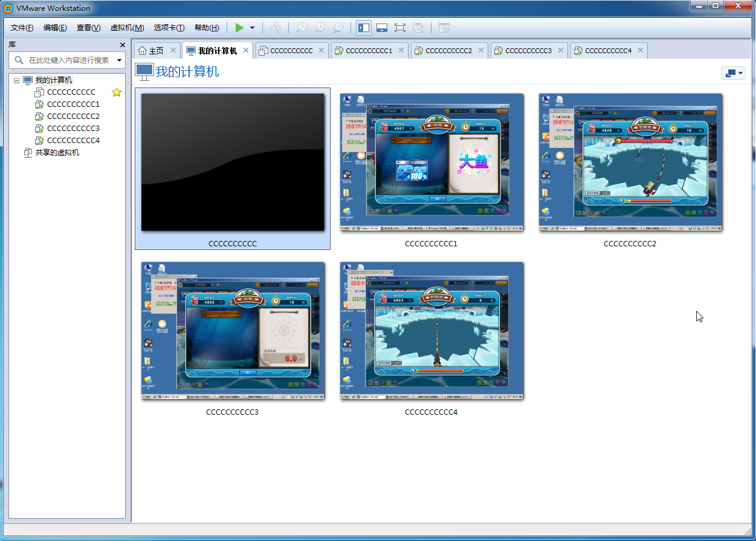
Task: Click the VMware Workstation title bar icon
Action: click(x=8, y=8)
